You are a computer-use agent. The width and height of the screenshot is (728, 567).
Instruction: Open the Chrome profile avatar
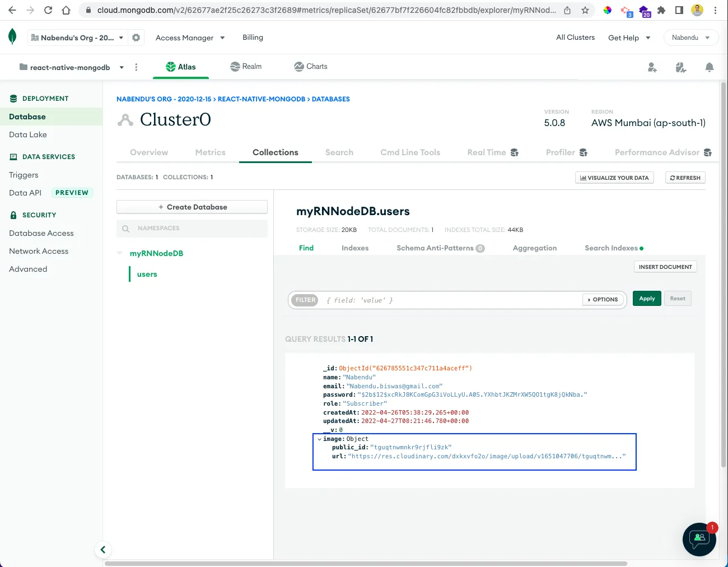[x=697, y=10]
